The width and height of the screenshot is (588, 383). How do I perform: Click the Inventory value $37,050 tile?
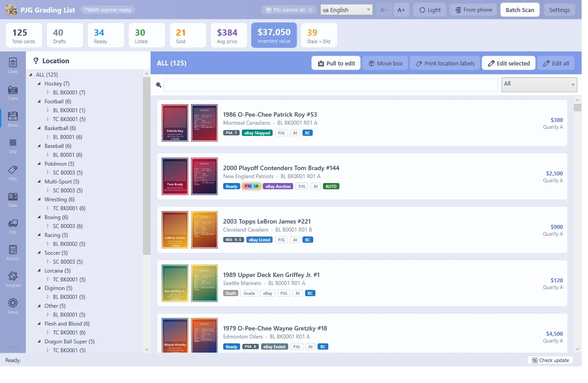(274, 35)
